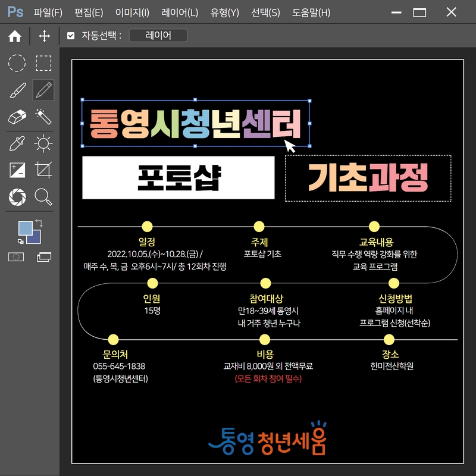Click the 장소 heading on the canvas
Screen dimensions: 476x476
(390, 354)
